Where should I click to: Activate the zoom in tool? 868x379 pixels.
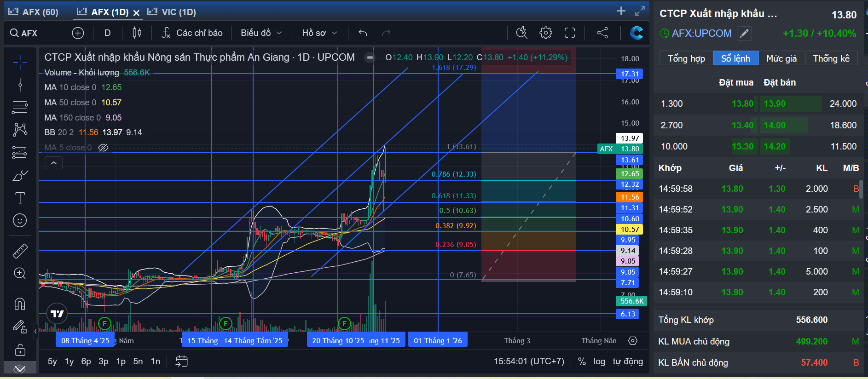tap(20, 273)
